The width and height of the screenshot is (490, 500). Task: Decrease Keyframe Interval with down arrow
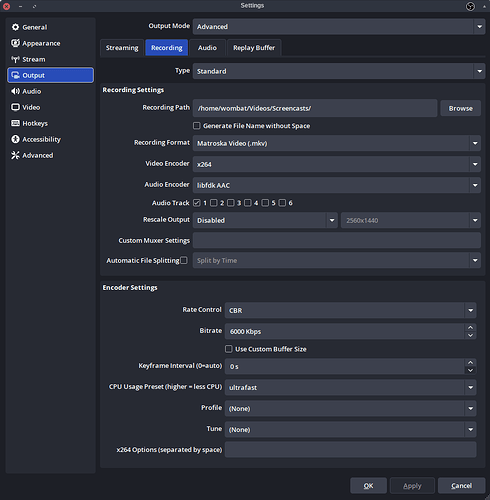tap(470, 370)
